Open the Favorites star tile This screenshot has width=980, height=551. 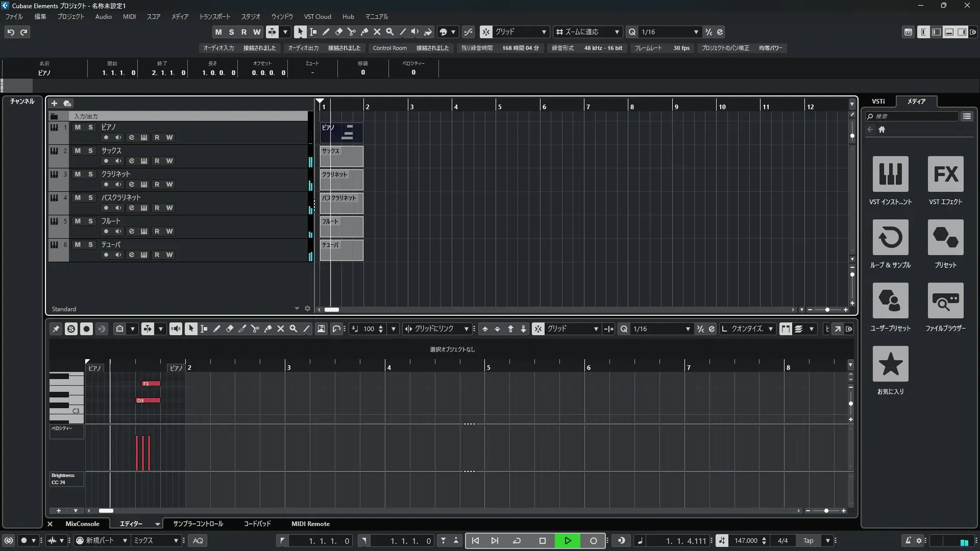tap(890, 364)
